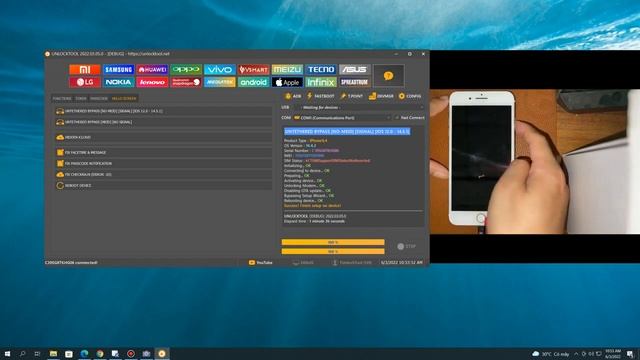Click the device connected status text

[x=71, y=262]
